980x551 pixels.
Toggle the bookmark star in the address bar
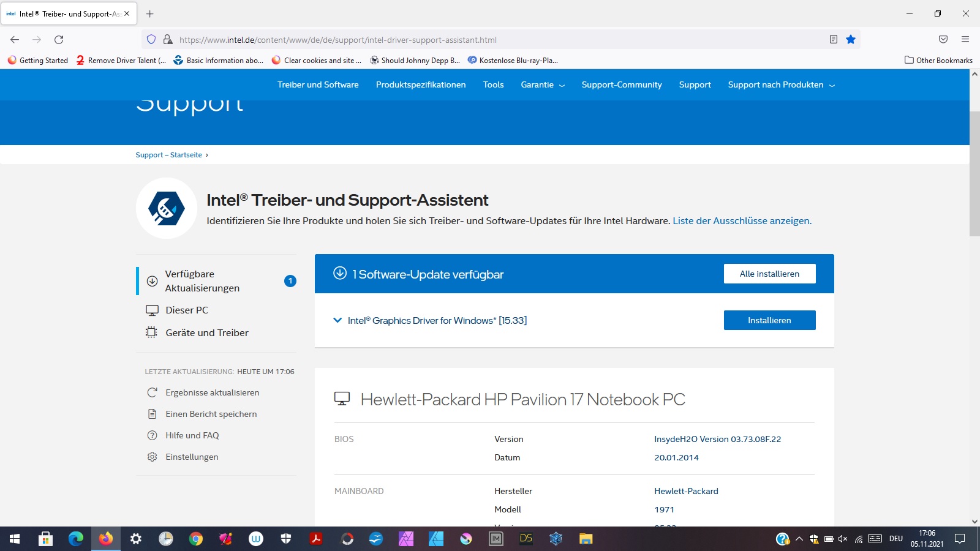tap(851, 39)
